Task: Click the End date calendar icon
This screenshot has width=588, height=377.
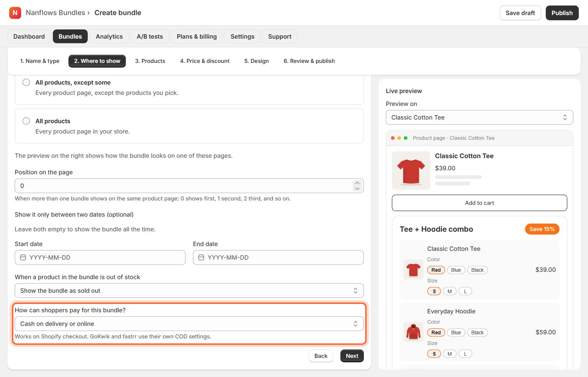Action: (x=201, y=257)
